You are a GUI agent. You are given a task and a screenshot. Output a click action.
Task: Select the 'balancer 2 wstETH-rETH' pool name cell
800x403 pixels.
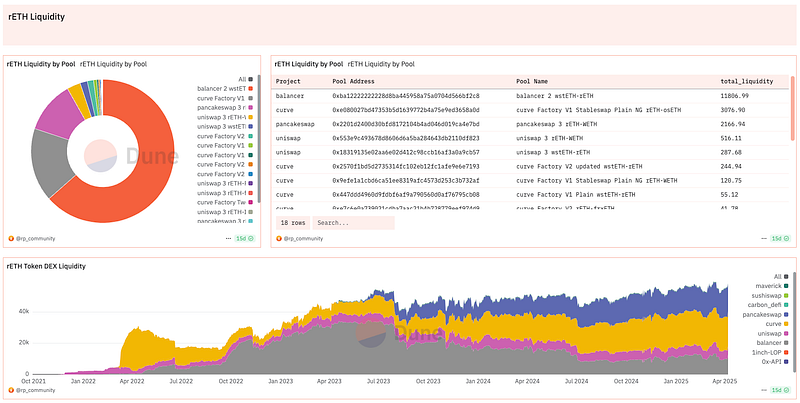point(555,95)
